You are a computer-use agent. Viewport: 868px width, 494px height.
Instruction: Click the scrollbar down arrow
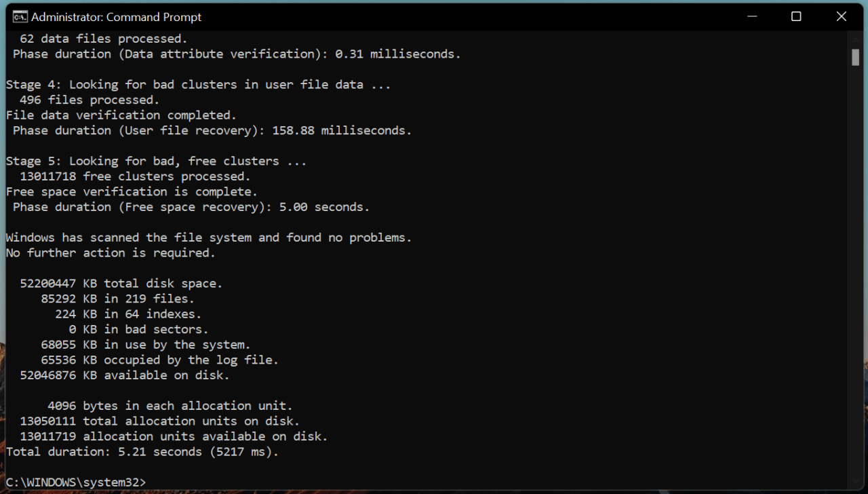(x=855, y=480)
